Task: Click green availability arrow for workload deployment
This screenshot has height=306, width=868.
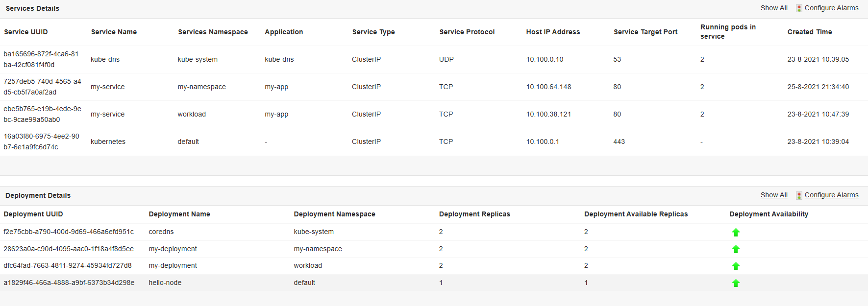Action: [x=736, y=266]
